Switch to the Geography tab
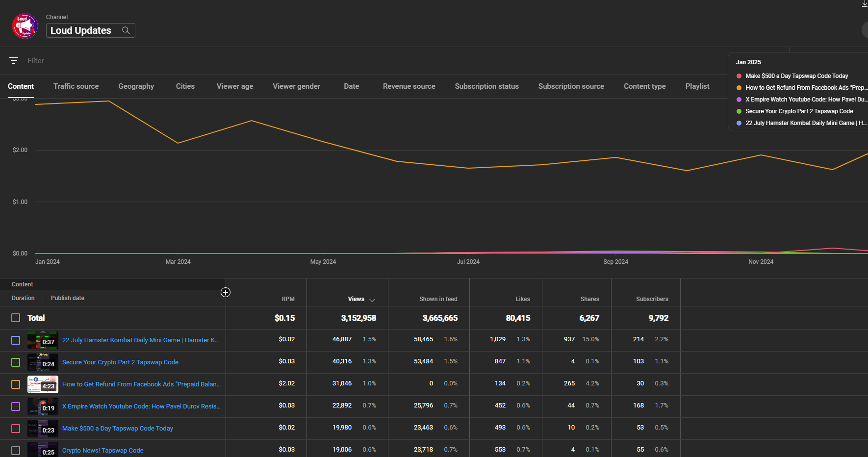This screenshot has width=868, height=457. click(136, 86)
